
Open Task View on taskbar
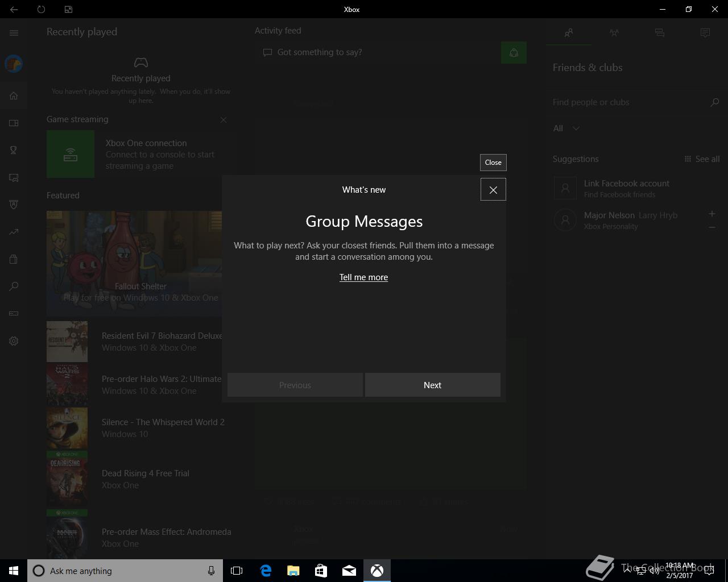coord(237,571)
